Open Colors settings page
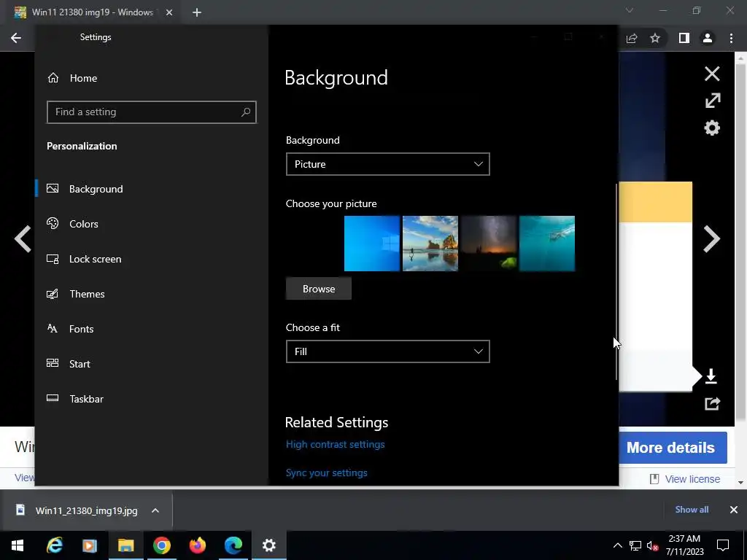Viewport: 747px width, 560px height. (x=83, y=224)
